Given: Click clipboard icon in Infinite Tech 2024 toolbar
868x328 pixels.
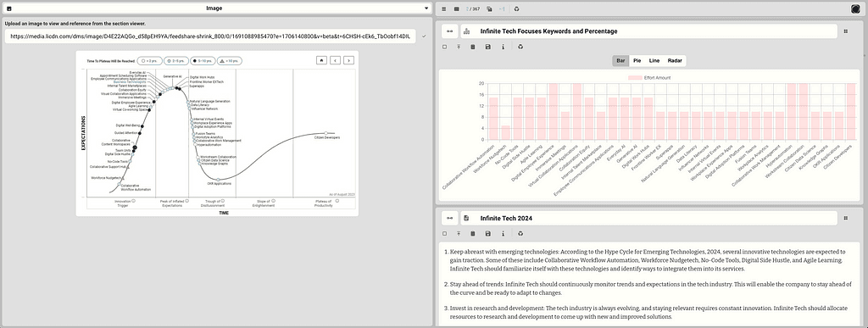Looking at the screenshot, I should click(x=473, y=233).
